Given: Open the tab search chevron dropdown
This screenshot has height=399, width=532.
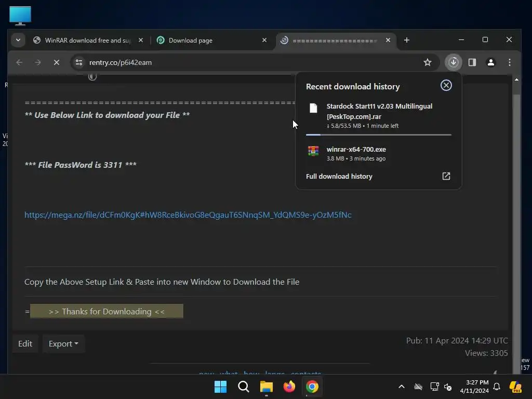Looking at the screenshot, I should [18, 40].
